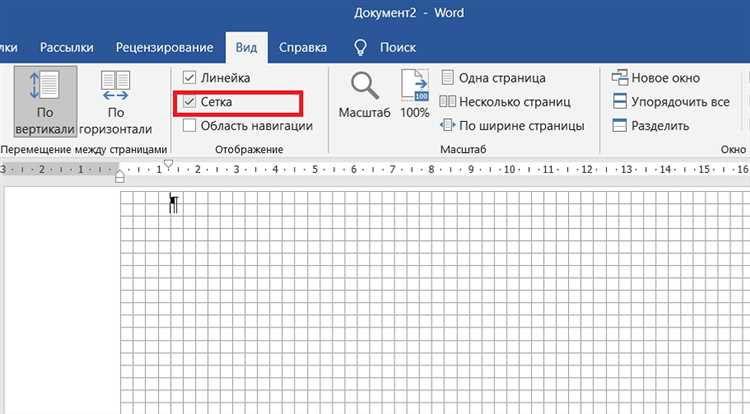The width and height of the screenshot is (750, 414).
Task: Click Упорядочить все to arrange windows
Action: tap(671, 101)
